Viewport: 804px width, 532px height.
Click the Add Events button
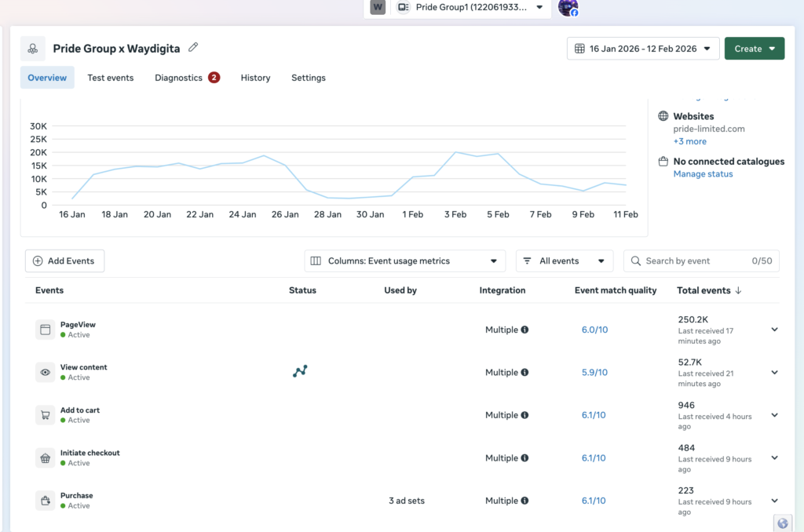pyautogui.click(x=64, y=261)
